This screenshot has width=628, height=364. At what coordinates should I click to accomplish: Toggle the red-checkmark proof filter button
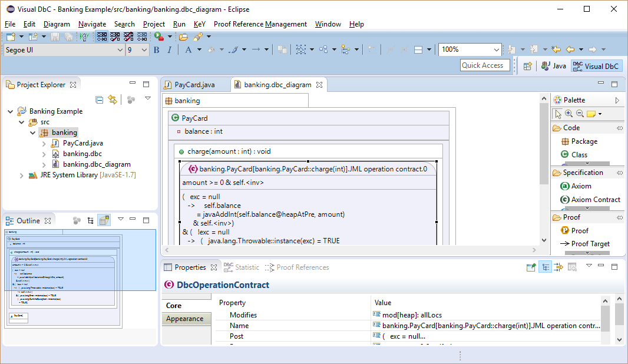pos(115,37)
